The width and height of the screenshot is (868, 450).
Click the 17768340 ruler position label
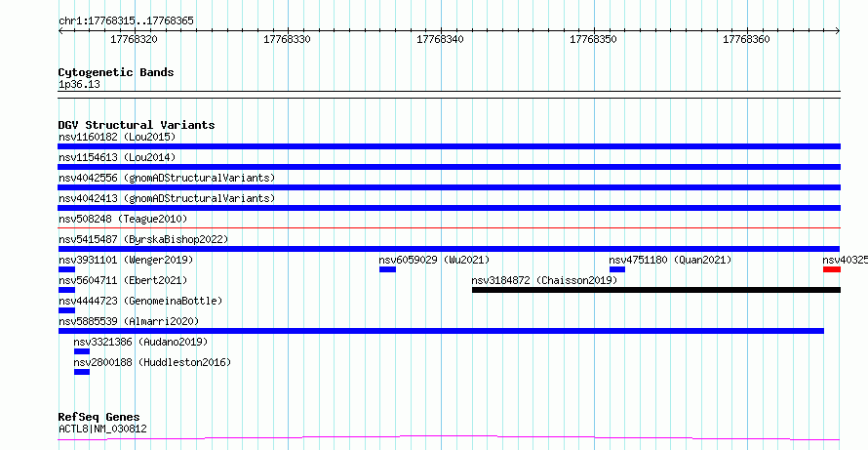click(x=440, y=39)
